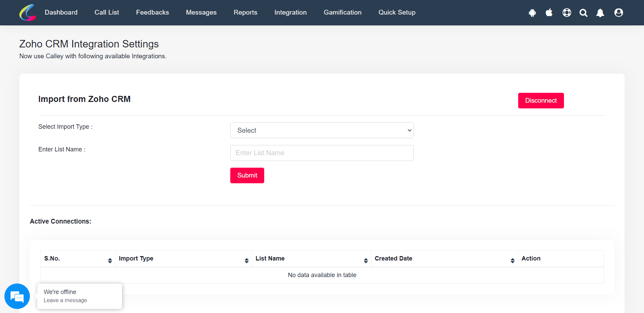
Task: Expand the Select Import Type dropdown
Action: (x=322, y=130)
